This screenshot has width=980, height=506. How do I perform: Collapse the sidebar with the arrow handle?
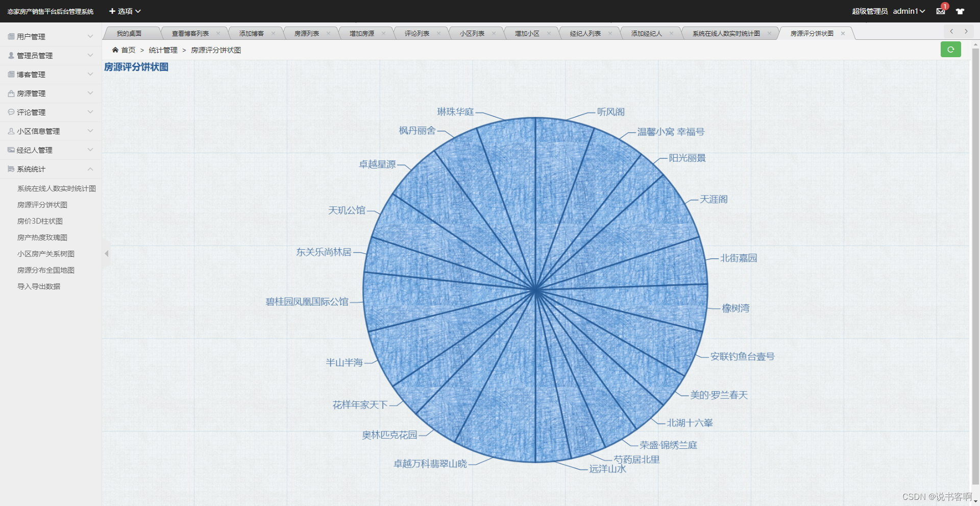tap(106, 253)
